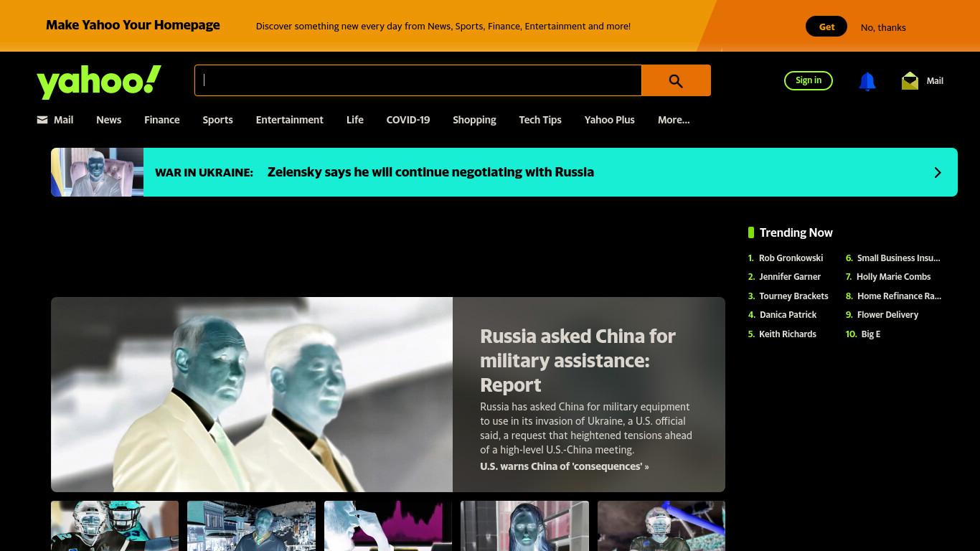Dismiss the banner with No, thanks

[883, 27]
